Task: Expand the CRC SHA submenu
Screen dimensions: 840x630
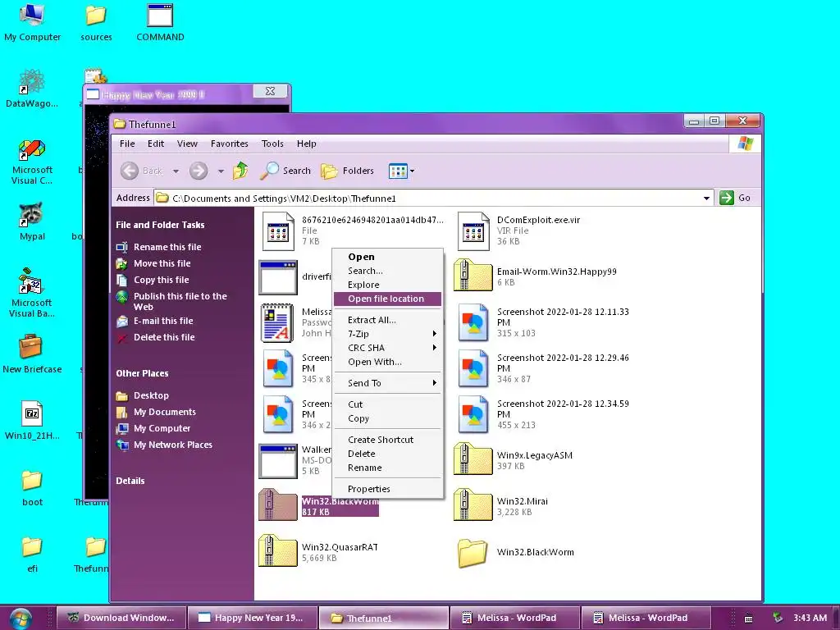Action: click(x=387, y=348)
